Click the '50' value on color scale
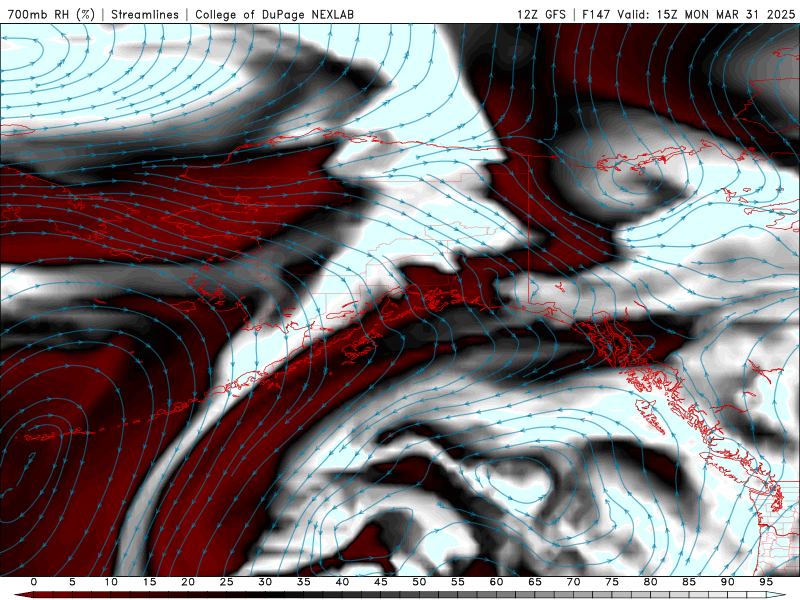Viewport: 800px width, 600px height. [x=419, y=582]
